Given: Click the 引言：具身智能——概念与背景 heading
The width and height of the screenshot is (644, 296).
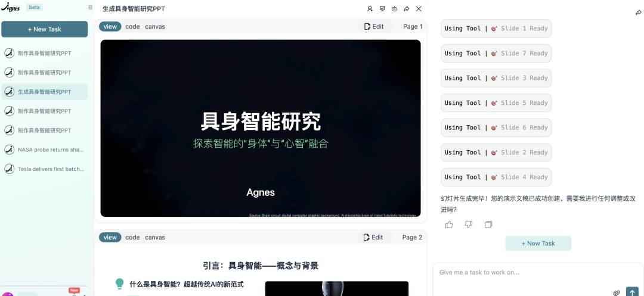Looking at the screenshot, I should pyautogui.click(x=261, y=266).
